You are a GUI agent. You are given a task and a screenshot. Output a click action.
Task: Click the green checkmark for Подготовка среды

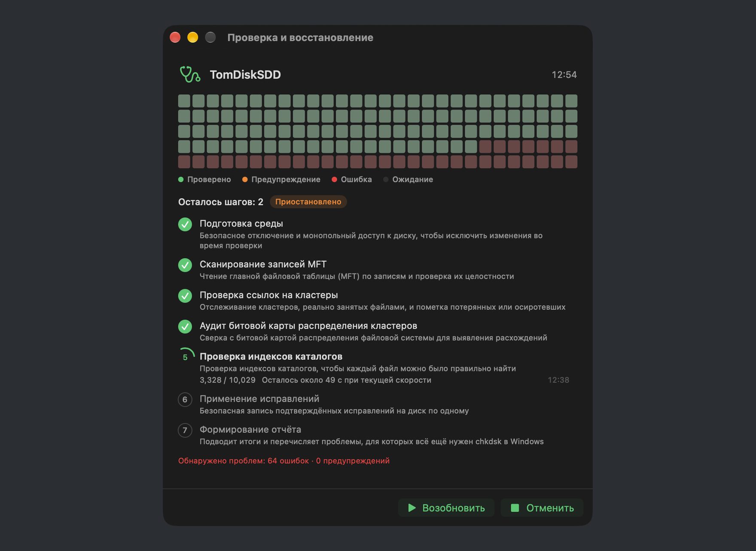point(185,224)
